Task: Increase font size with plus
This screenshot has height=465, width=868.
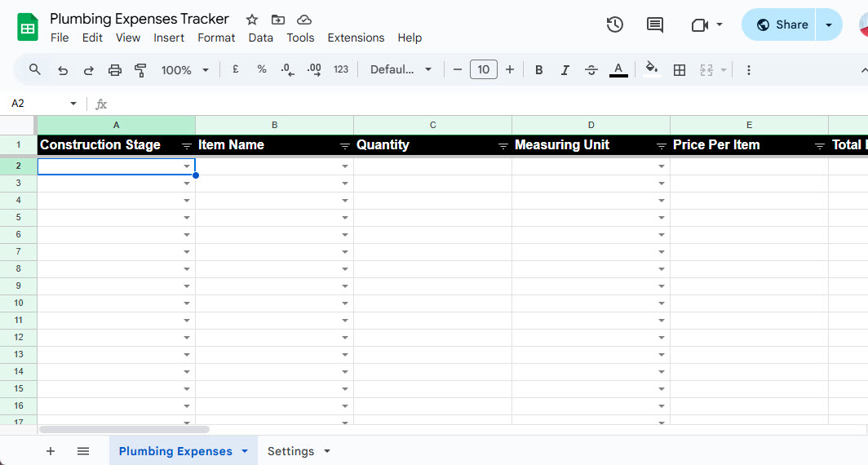Action: (x=510, y=70)
